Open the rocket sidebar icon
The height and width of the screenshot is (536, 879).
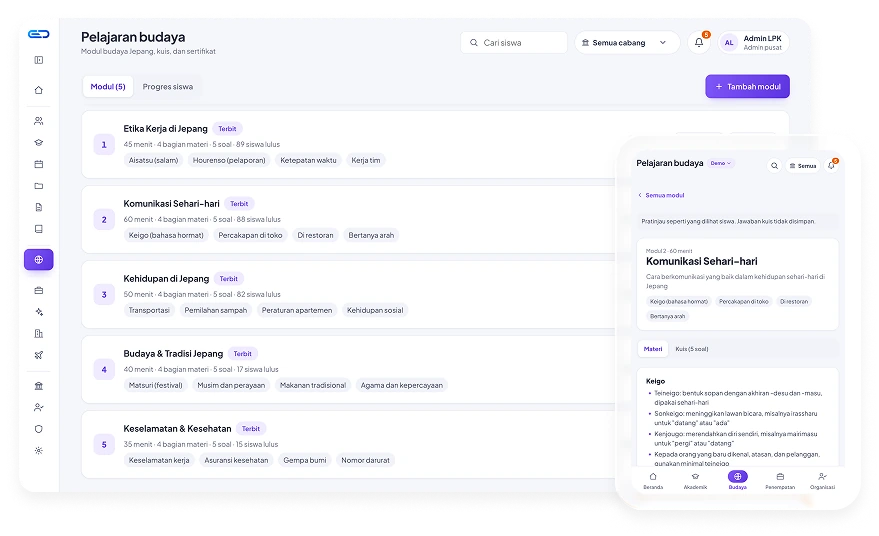click(39, 355)
